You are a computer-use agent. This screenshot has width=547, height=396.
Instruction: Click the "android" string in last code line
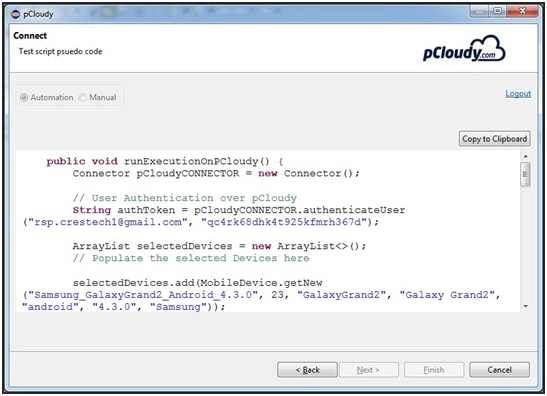pos(51,307)
